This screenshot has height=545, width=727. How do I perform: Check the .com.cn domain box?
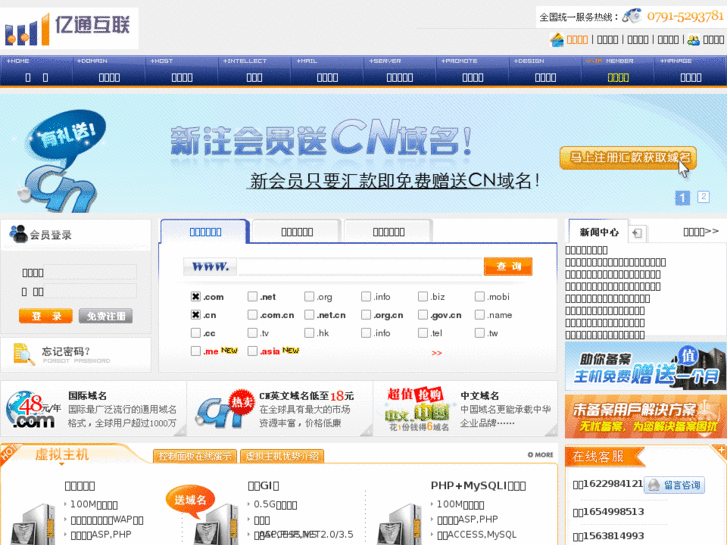252,314
